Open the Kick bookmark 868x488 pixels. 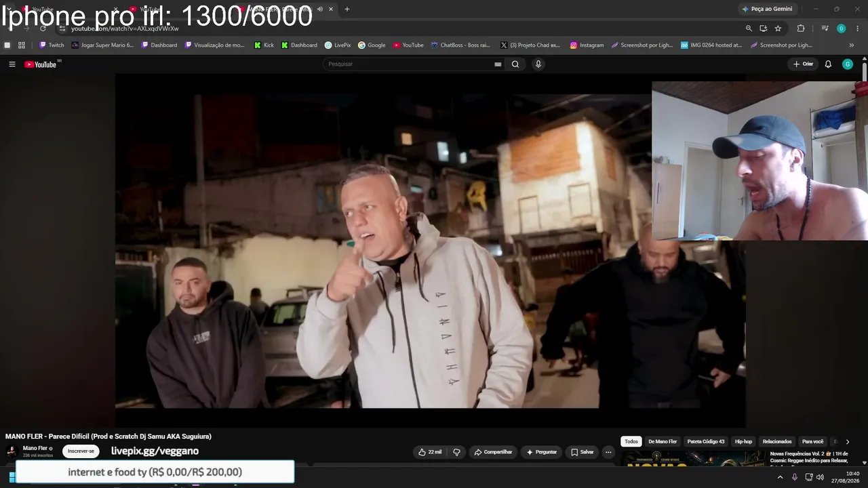[x=264, y=45]
